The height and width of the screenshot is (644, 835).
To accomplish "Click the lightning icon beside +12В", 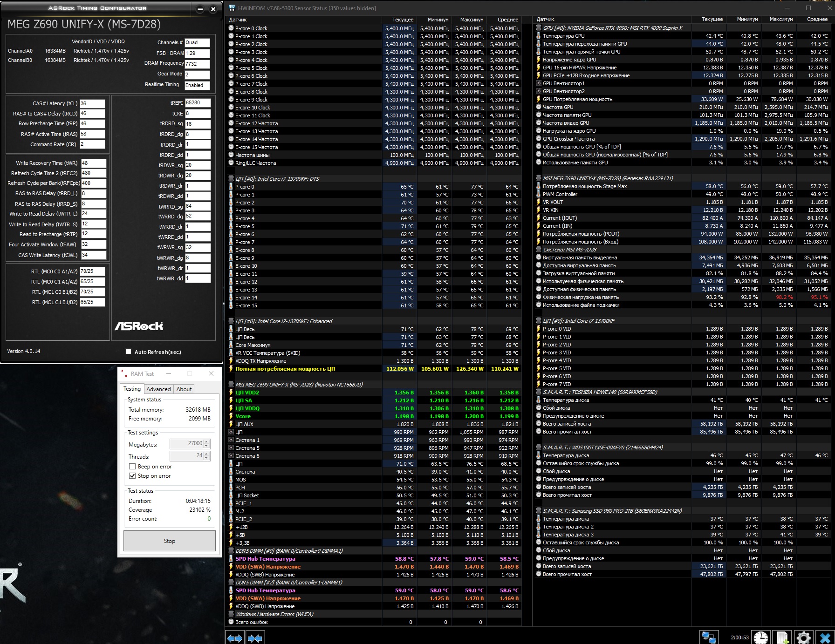I will [231, 527].
